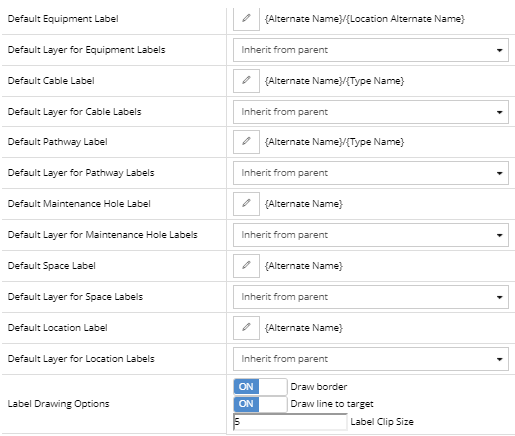Open Default Layer for Maintenance Hole Labels dropdown

[x=371, y=235]
